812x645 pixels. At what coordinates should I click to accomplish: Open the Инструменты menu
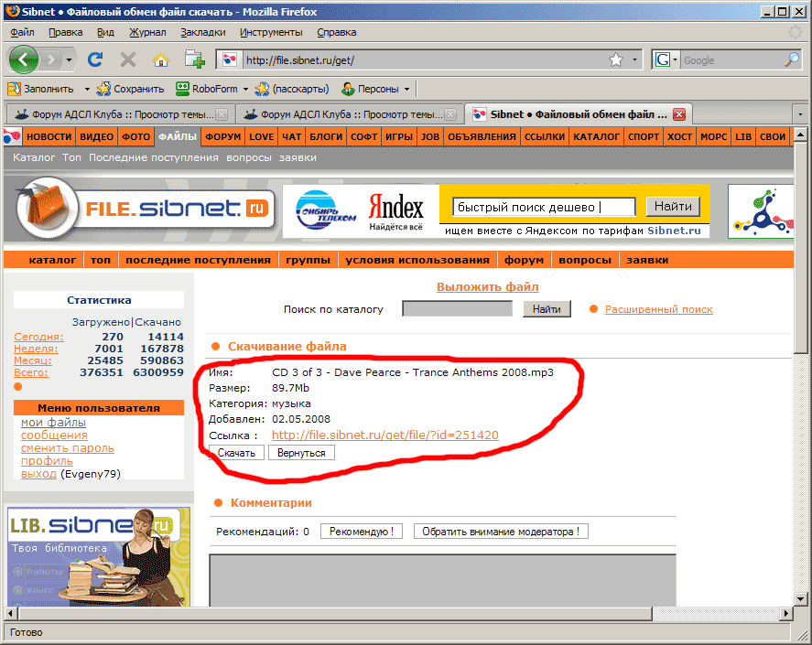pos(271,32)
